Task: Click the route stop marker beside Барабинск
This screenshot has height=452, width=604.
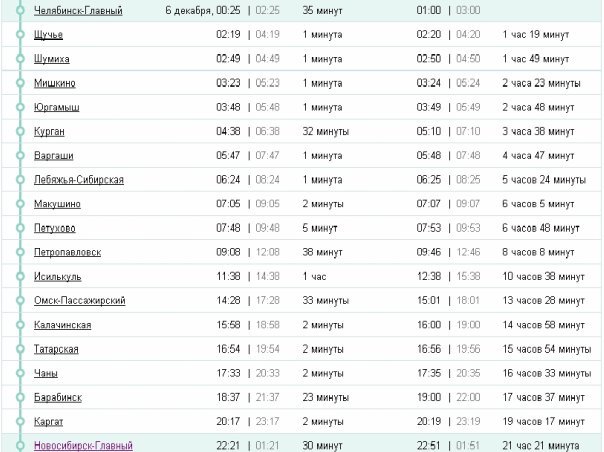Action: pos(20,397)
